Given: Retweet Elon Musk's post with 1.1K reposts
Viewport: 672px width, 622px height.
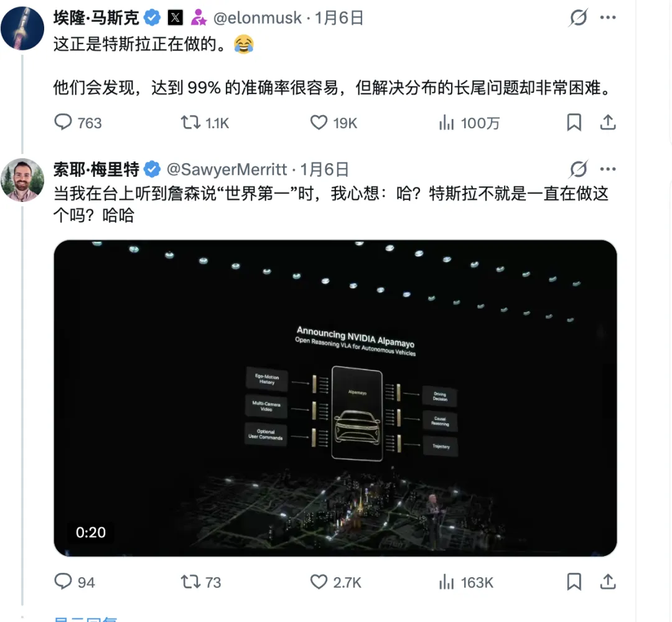Looking at the screenshot, I should click(x=190, y=122).
